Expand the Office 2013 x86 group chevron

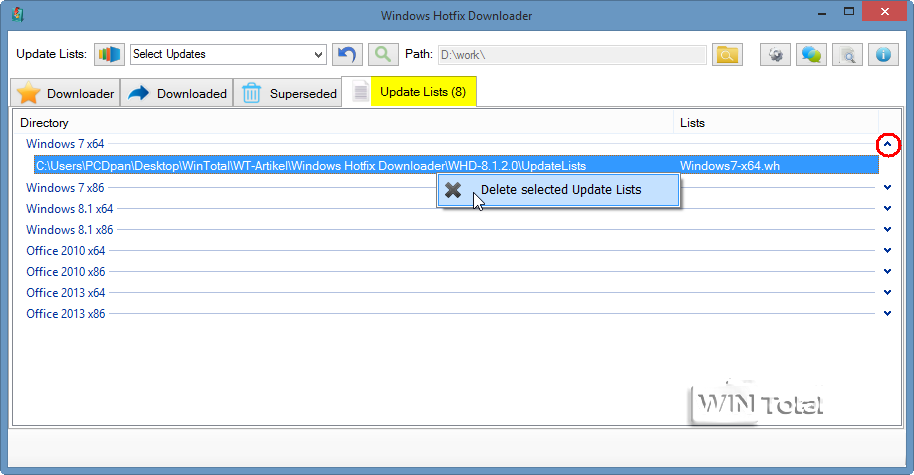pos(888,314)
